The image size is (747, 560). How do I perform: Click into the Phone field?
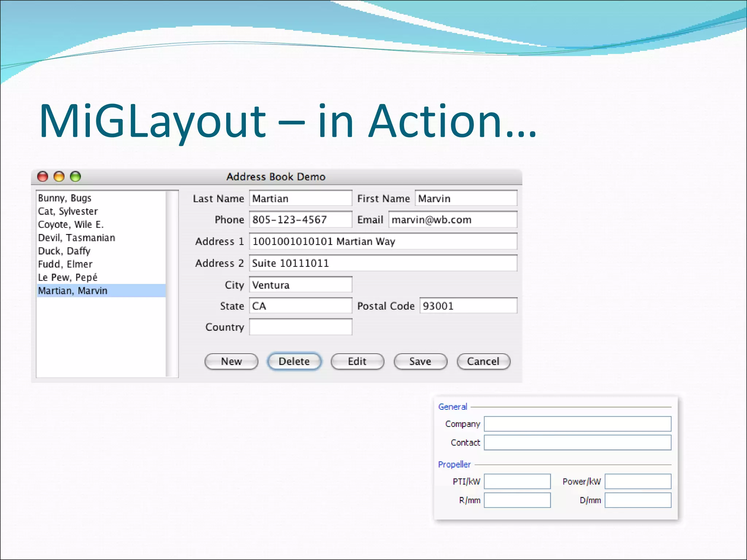301,219
